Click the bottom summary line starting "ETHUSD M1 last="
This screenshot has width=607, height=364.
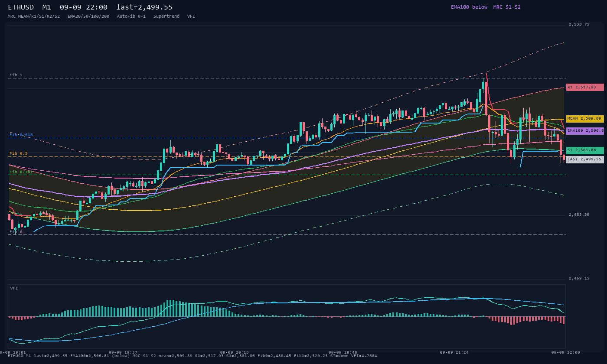[193, 356]
